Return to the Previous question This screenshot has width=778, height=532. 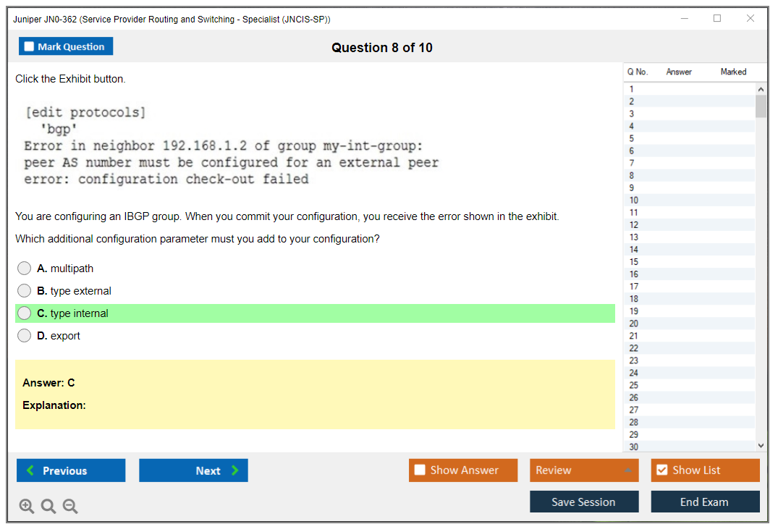coord(71,470)
